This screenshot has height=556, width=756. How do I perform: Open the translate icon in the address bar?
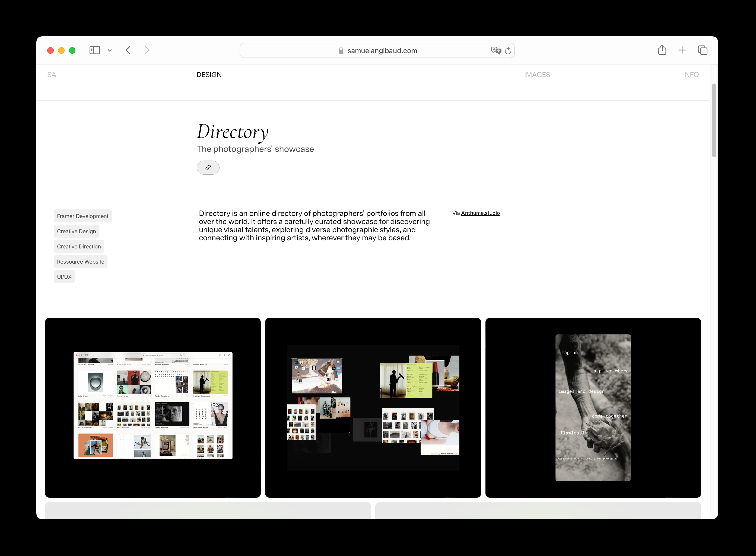495,50
